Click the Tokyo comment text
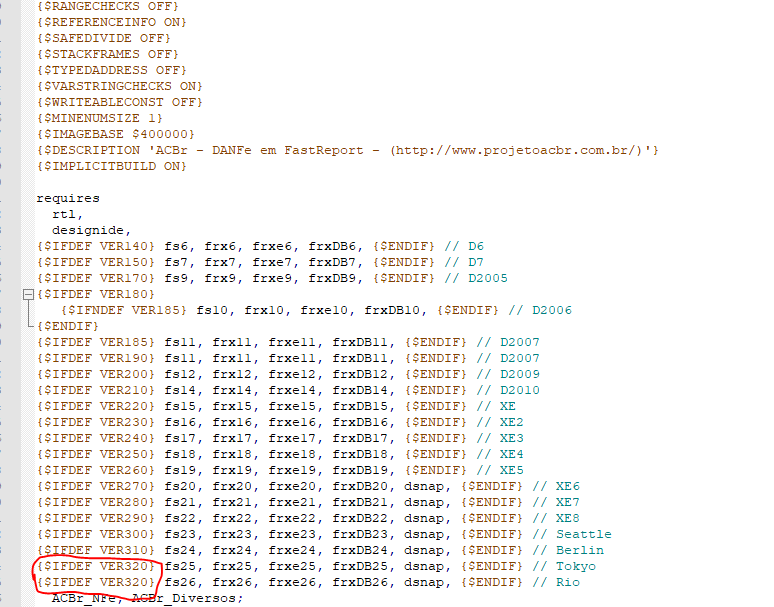Screen dimensions: 774x607 576,566
